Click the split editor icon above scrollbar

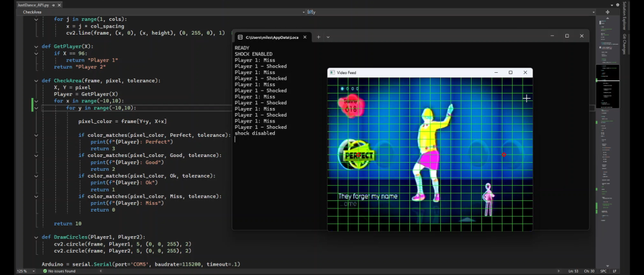tap(608, 12)
